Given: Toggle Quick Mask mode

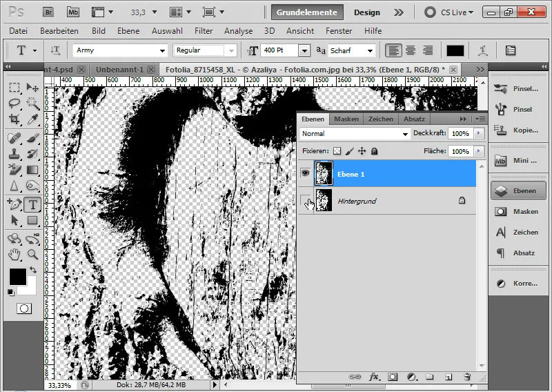Looking at the screenshot, I should [x=24, y=309].
